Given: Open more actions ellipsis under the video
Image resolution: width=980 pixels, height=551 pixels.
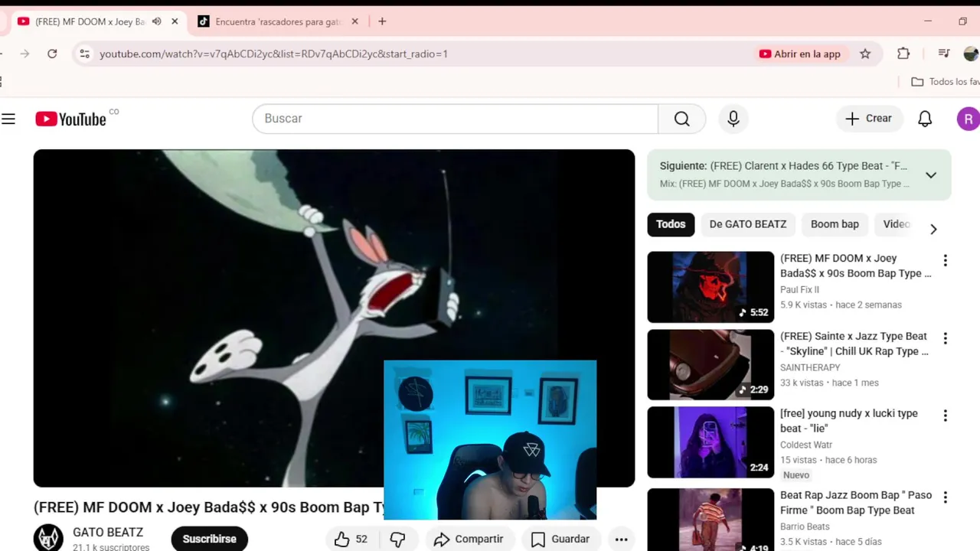Looking at the screenshot, I should [x=622, y=539].
